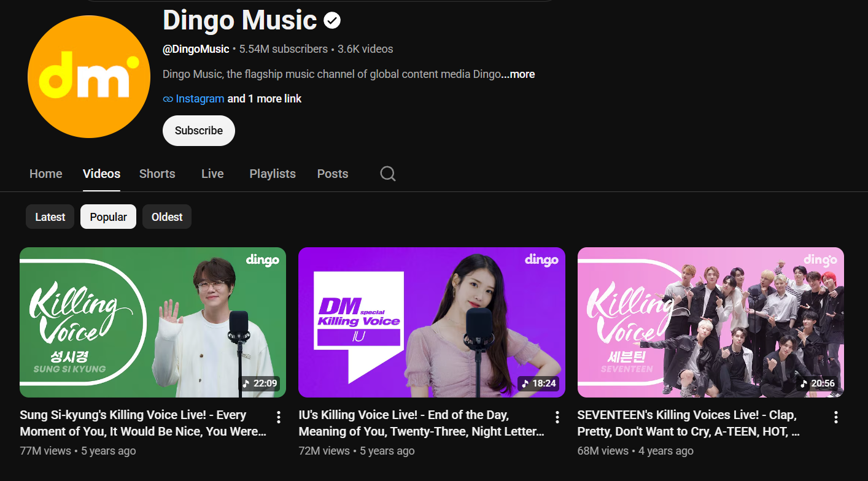Click the 18:24 duration badge
This screenshot has width=868, height=481.
point(538,383)
